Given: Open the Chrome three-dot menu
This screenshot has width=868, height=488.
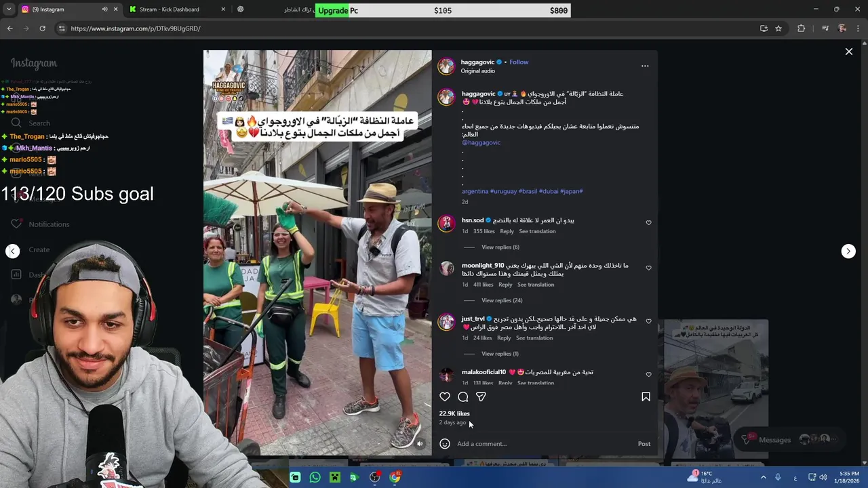Looking at the screenshot, I should click(x=859, y=28).
